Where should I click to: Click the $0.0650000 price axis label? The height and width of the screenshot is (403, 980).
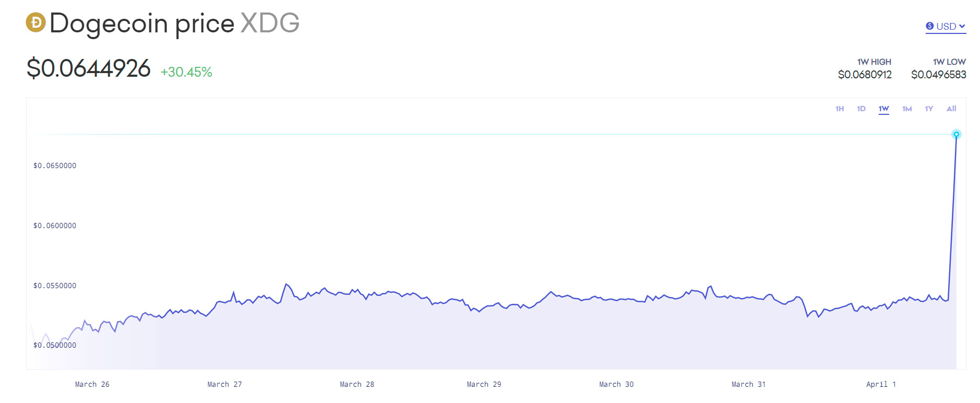pos(55,165)
